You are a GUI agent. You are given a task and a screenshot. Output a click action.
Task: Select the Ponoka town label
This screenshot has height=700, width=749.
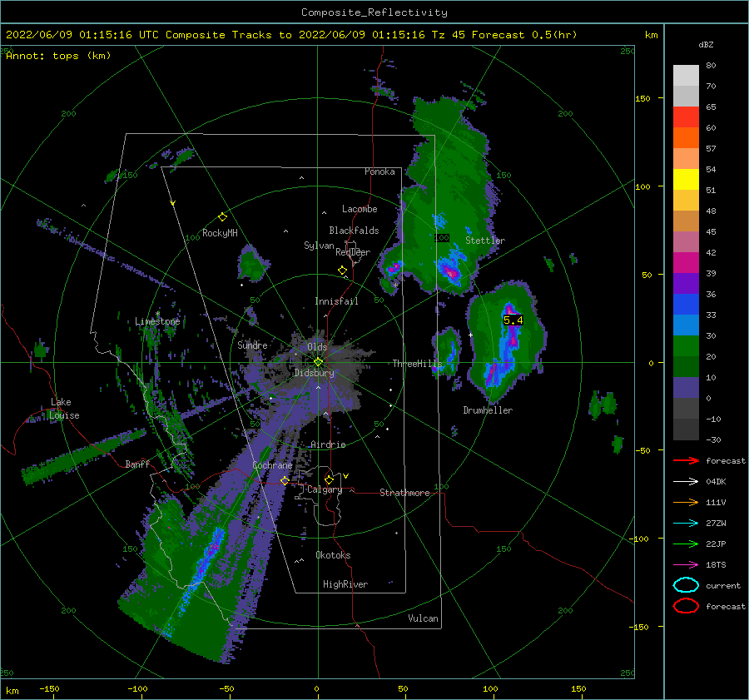pyautogui.click(x=379, y=171)
